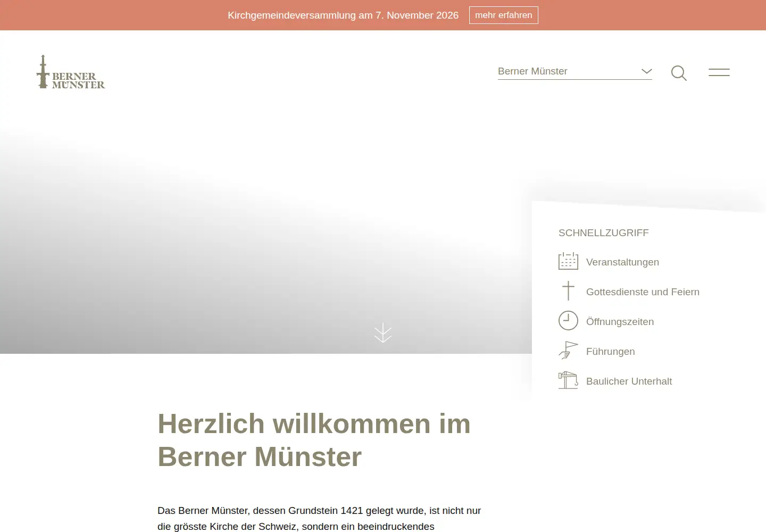Click the paragraph starting 'Das Berner Münster'
This screenshot has height=532, width=766.
point(319,519)
